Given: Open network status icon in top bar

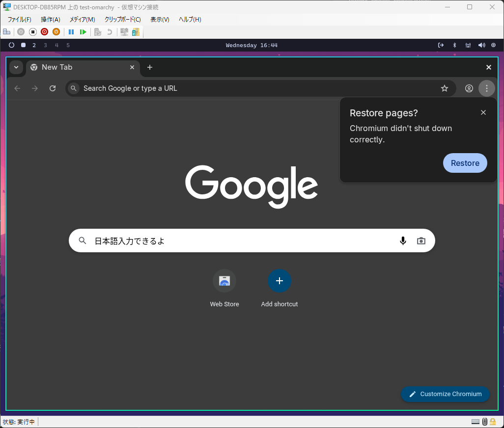Looking at the screenshot, I should point(468,45).
